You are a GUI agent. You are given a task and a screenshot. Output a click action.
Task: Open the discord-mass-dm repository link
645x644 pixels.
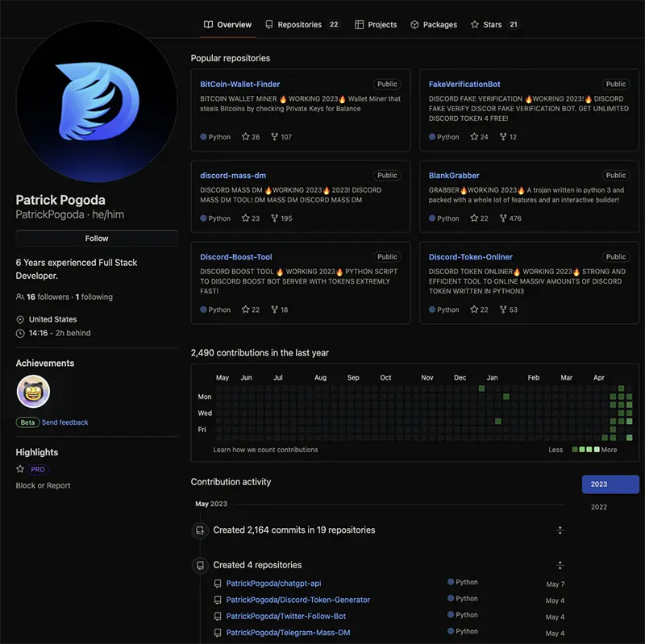coord(233,176)
